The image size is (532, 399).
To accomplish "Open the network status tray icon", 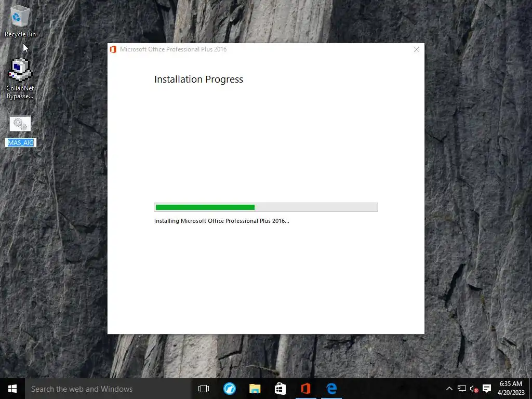I will coord(462,389).
